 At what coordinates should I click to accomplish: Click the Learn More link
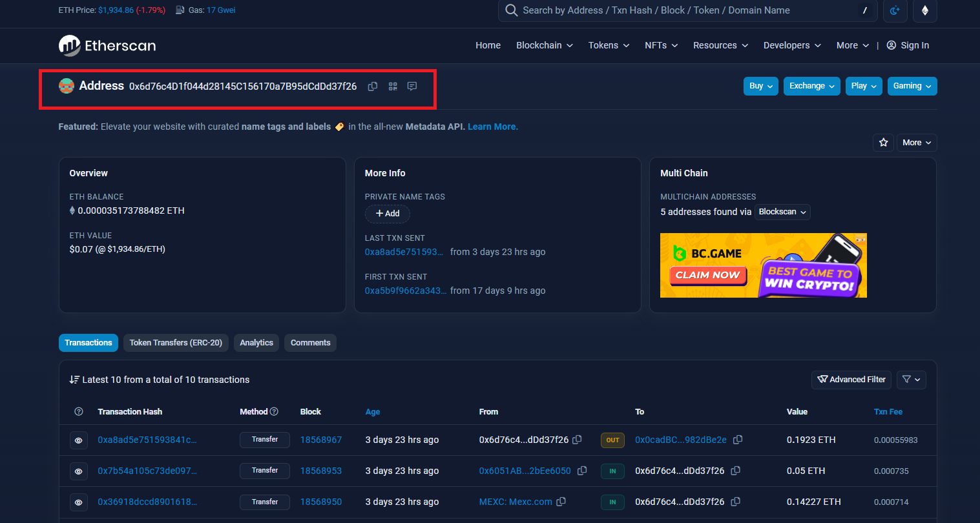coord(493,127)
